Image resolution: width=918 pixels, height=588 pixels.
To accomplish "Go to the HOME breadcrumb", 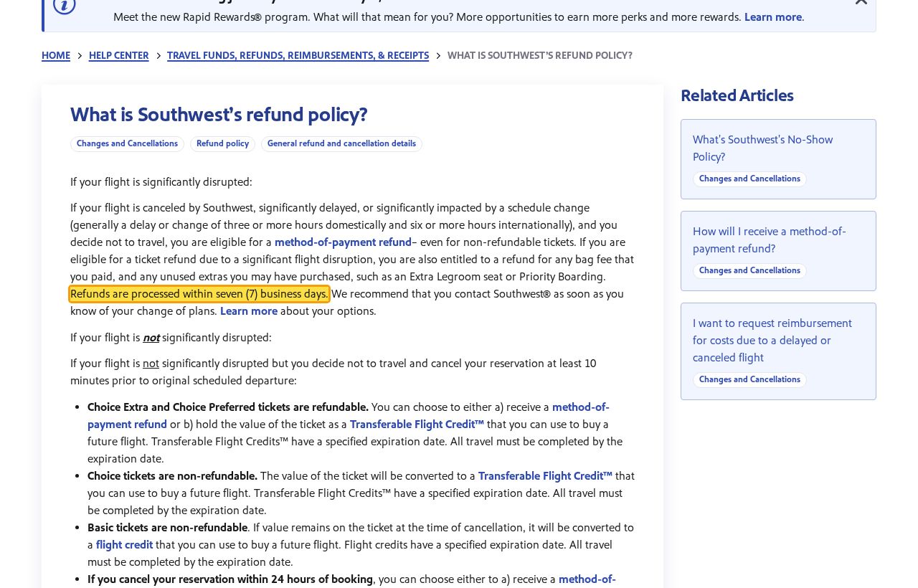I will pos(56,56).
